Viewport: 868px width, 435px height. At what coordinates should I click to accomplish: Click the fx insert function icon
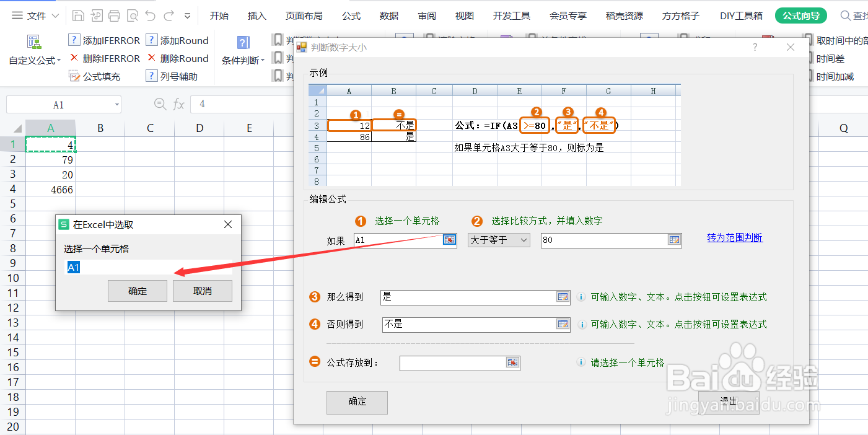pyautogui.click(x=178, y=104)
